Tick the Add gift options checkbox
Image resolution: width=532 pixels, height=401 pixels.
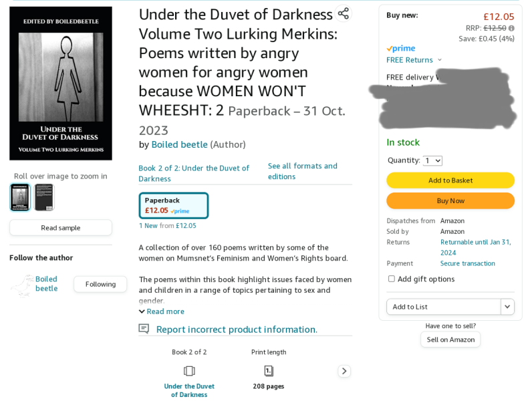pyautogui.click(x=392, y=279)
